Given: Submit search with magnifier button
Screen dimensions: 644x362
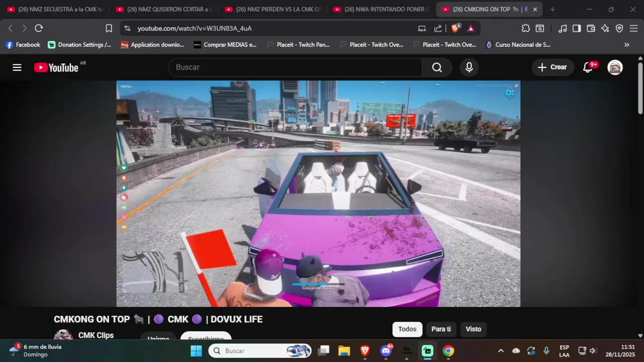Looking at the screenshot, I should (437, 67).
